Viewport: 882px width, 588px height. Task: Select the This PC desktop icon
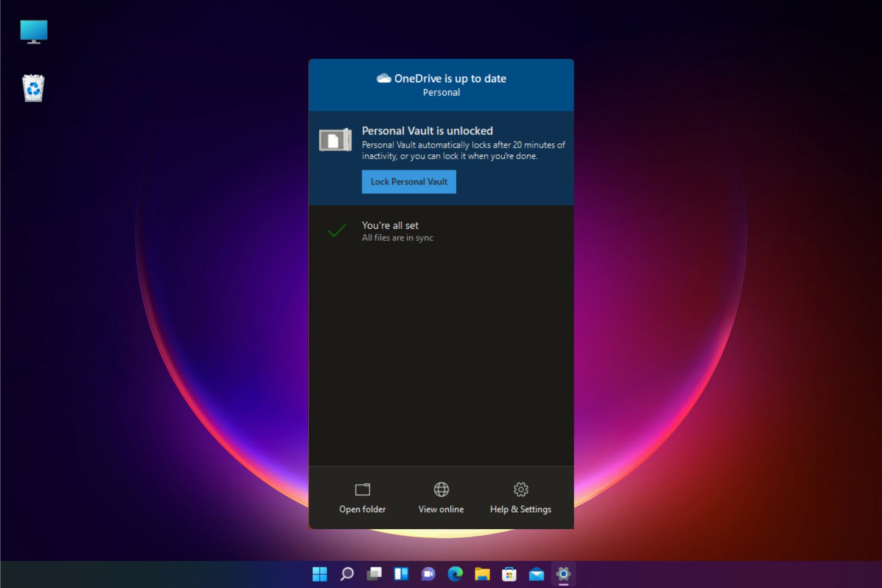(34, 32)
